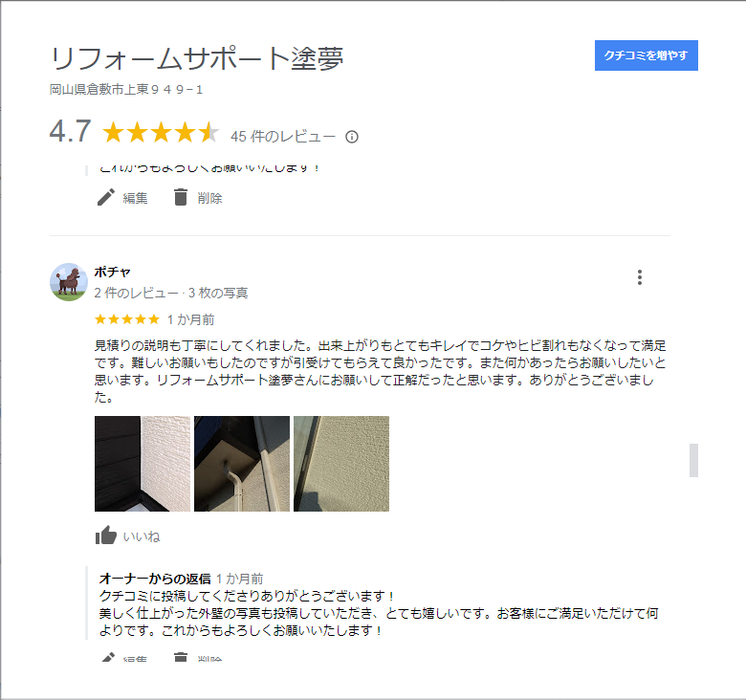Image resolution: width=746 pixels, height=700 pixels.
Task: Open the second review photo showing the drainpipe
Action: pos(242,464)
